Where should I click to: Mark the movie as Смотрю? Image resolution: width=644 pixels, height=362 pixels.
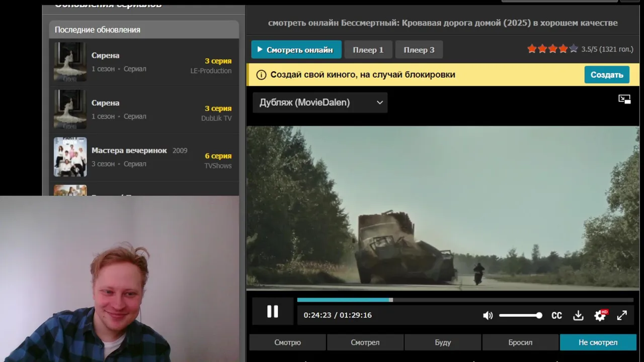coord(288,342)
